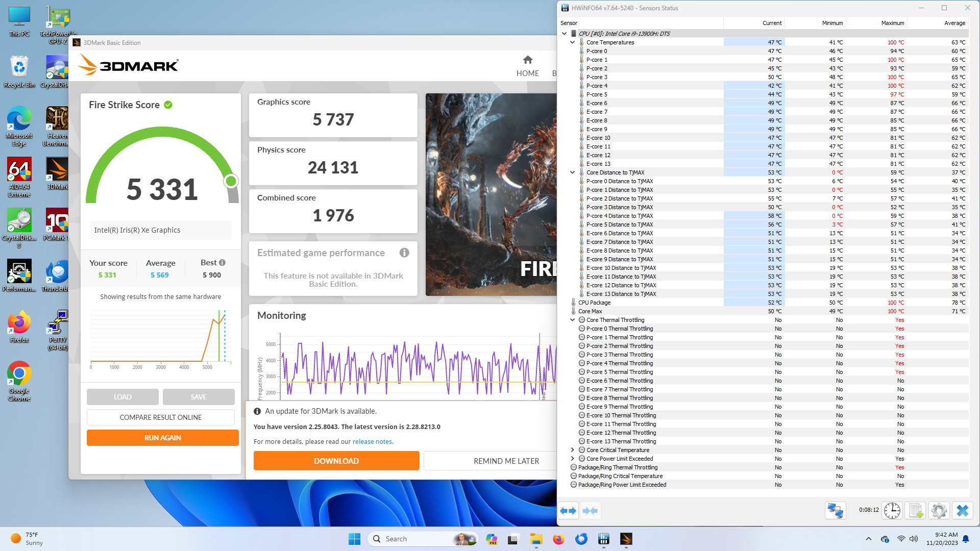Viewport: 980px width, 551px height.
Task: Switch to 3DMark taskbar icon
Action: 626,539
